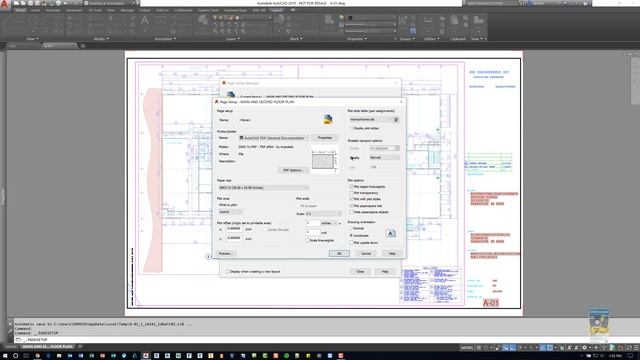Click the Insert Block icon
The height and width of the screenshot is (360, 640).
point(281,20)
